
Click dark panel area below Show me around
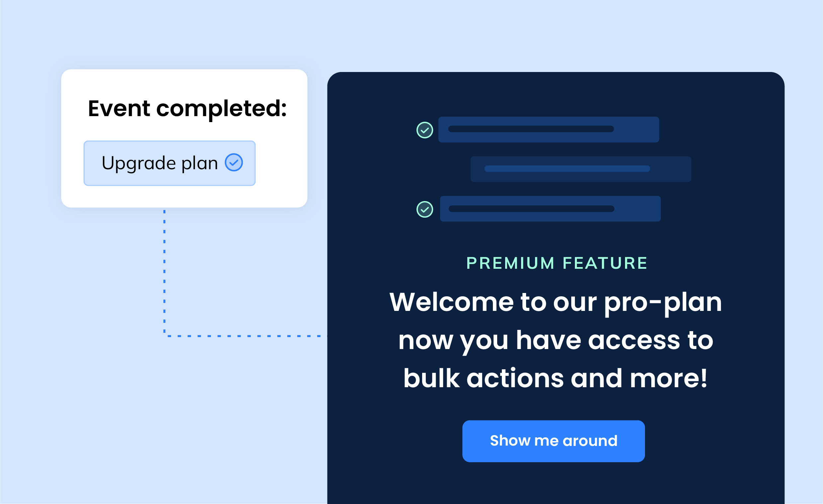click(x=555, y=483)
